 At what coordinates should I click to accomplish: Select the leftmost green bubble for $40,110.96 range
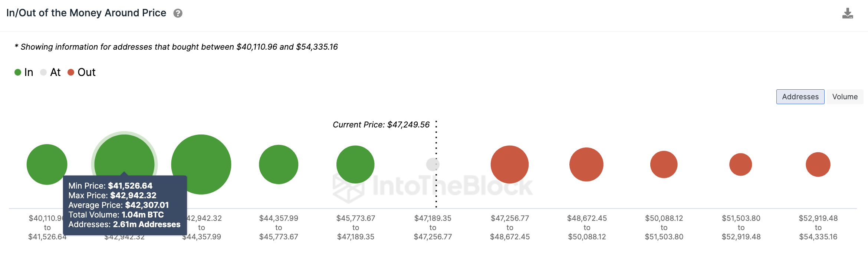pyautogui.click(x=47, y=165)
